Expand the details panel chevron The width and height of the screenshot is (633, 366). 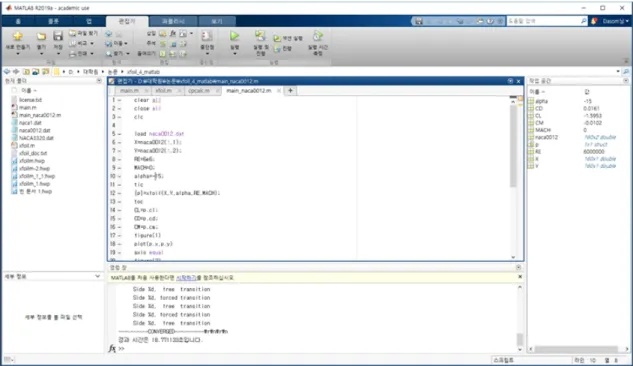(97, 276)
